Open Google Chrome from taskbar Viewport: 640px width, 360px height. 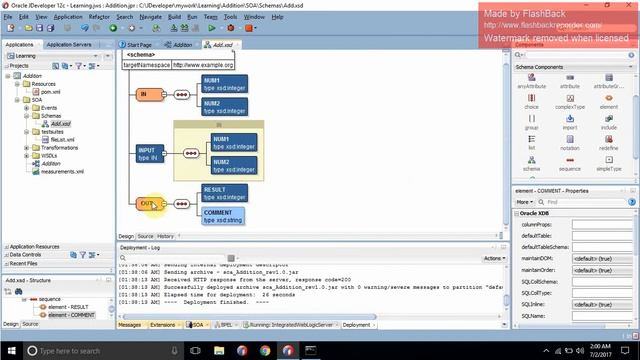pyautogui.click(x=265, y=351)
